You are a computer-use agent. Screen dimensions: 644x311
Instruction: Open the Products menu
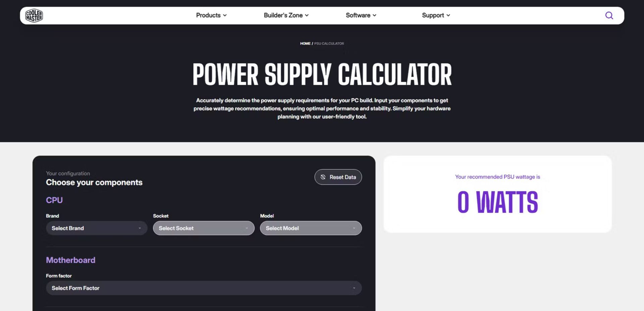point(208,15)
